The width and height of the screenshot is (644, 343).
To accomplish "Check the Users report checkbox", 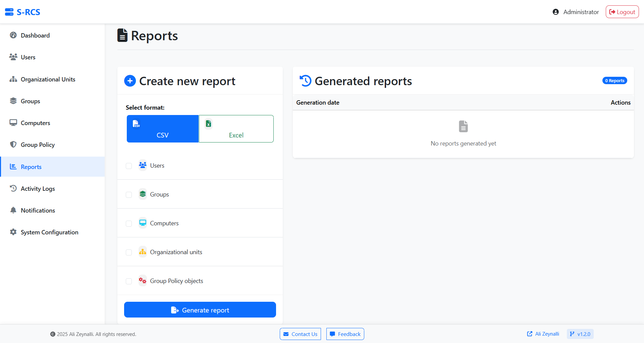I will pyautogui.click(x=129, y=166).
